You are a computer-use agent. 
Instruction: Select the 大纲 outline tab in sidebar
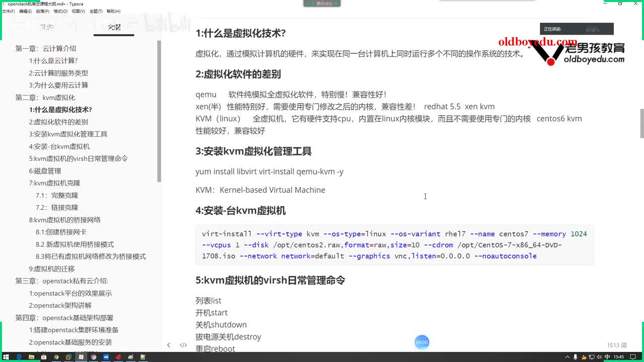pos(114,27)
